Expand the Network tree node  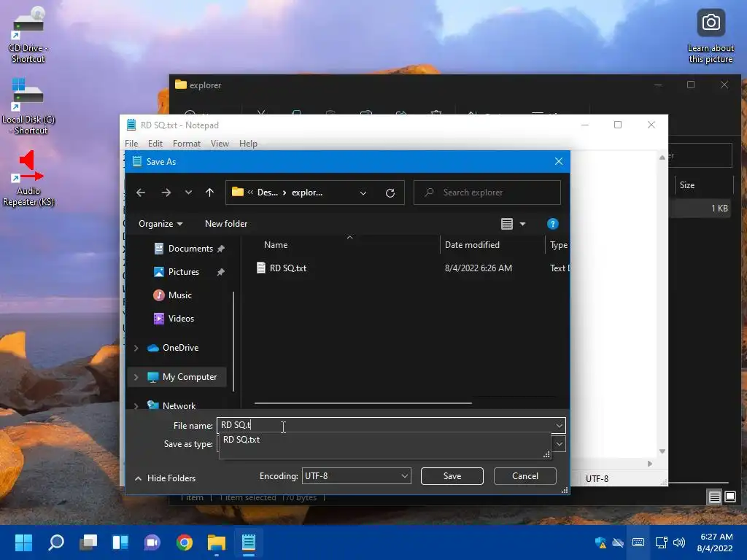[136, 405]
